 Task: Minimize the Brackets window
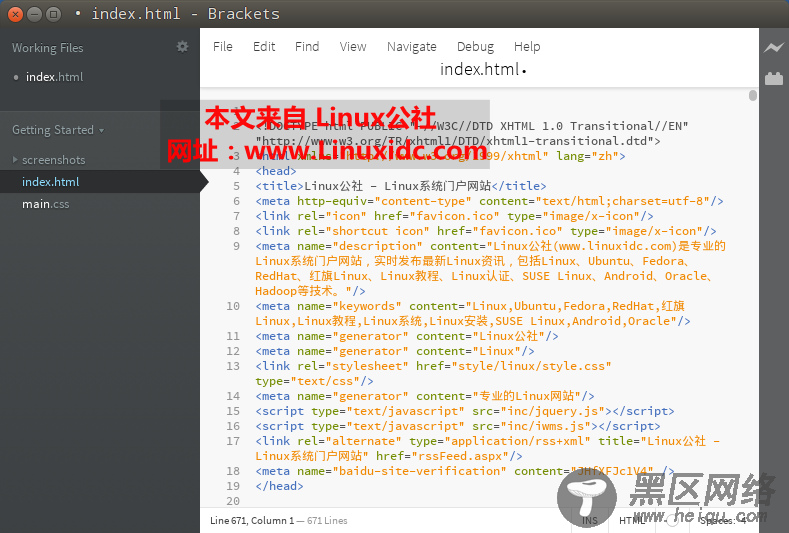(x=34, y=14)
